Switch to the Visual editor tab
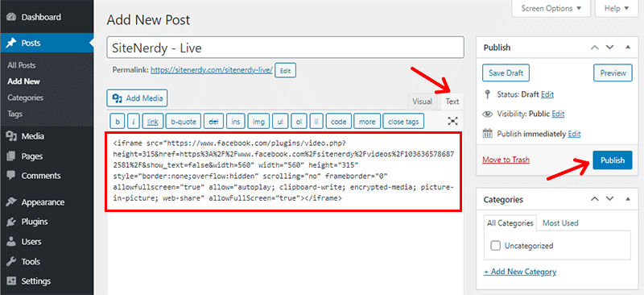 (422, 102)
